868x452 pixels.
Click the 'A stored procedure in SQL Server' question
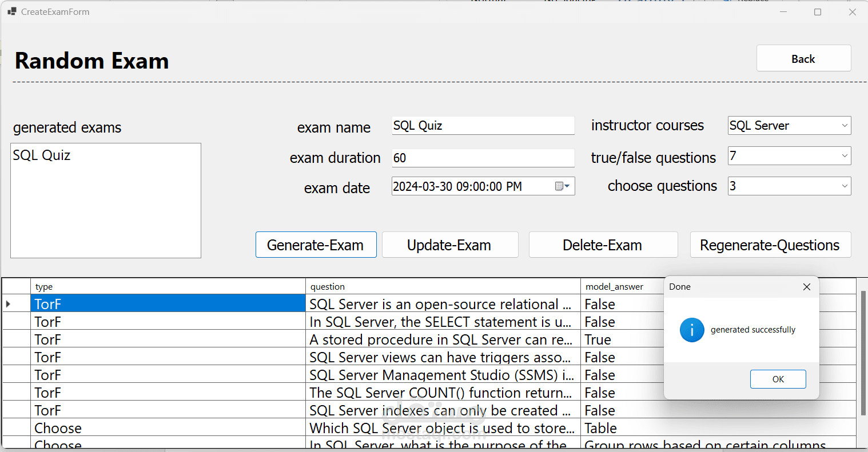coord(443,339)
